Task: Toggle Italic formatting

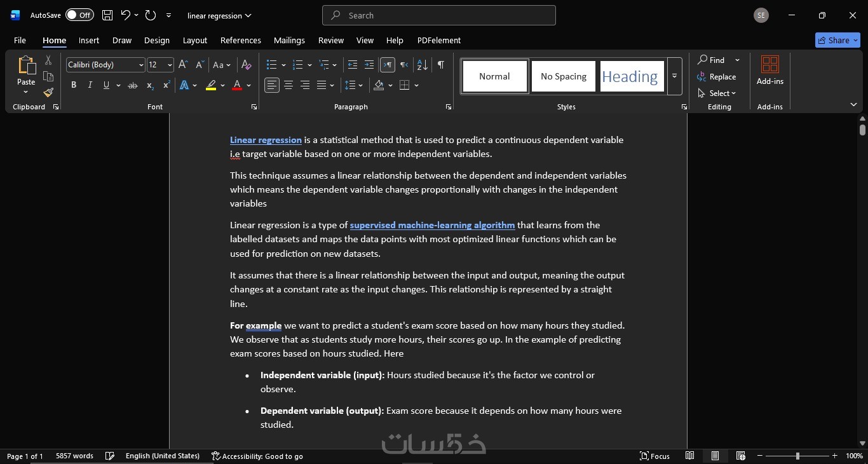Action: click(90, 85)
